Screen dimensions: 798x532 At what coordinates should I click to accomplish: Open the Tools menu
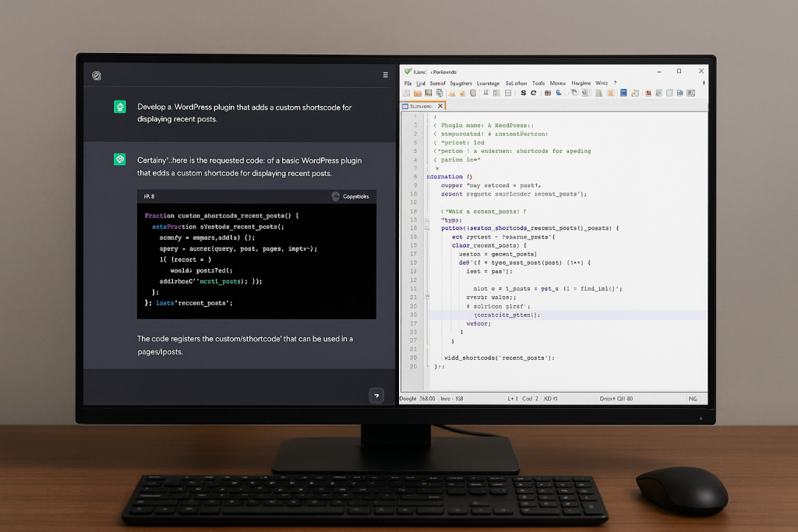point(538,83)
